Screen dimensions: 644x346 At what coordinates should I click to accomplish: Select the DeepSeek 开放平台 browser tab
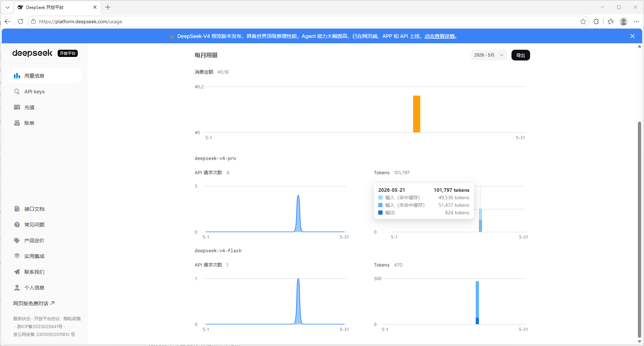[57, 7]
